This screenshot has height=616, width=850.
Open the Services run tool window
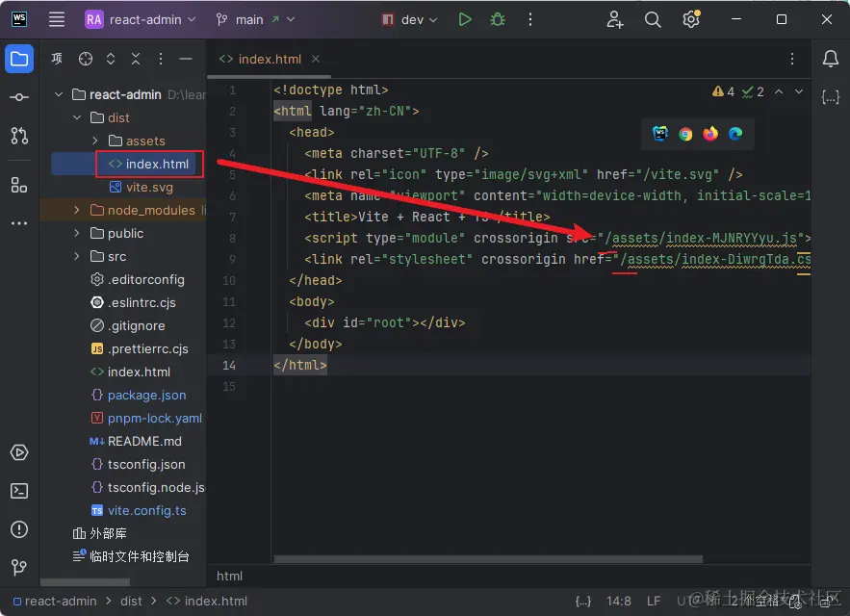coord(19,452)
